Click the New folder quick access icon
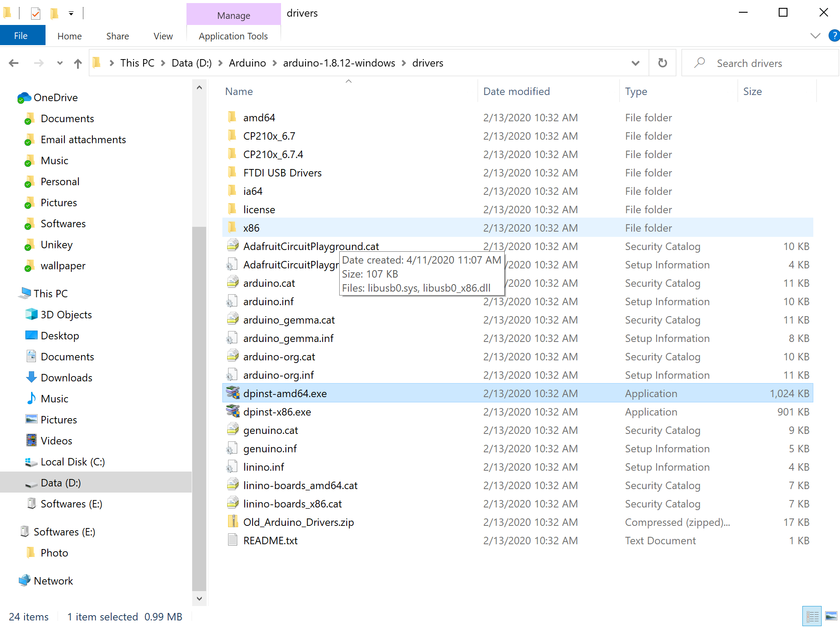This screenshot has height=627, width=840. tap(54, 14)
